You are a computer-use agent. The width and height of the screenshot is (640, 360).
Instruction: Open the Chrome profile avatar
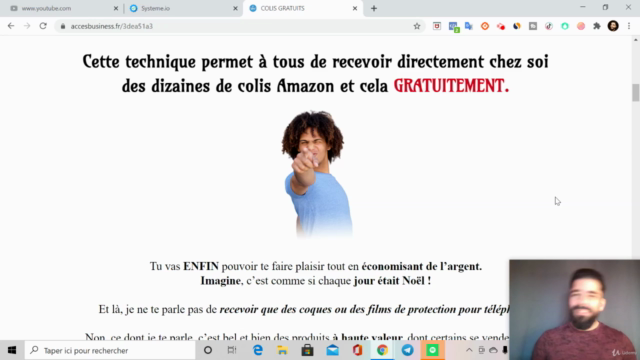[x=613, y=26]
